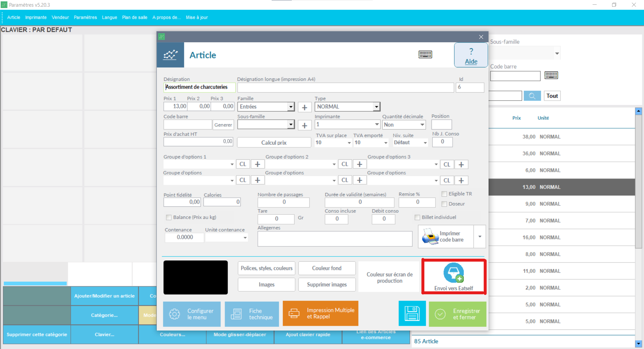Image resolution: width=644 pixels, height=349 pixels.
Task: Select the 38,00 NORMAL row in list
Action: (x=562, y=137)
